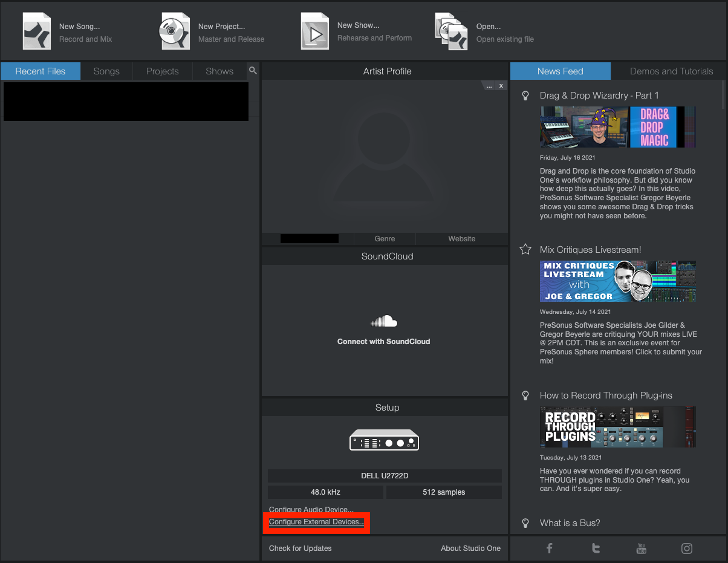The height and width of the screenshot is (563, 728).
Task: Open the Mix Critiques Livestream thumbnail
Action: click(618, 281)
